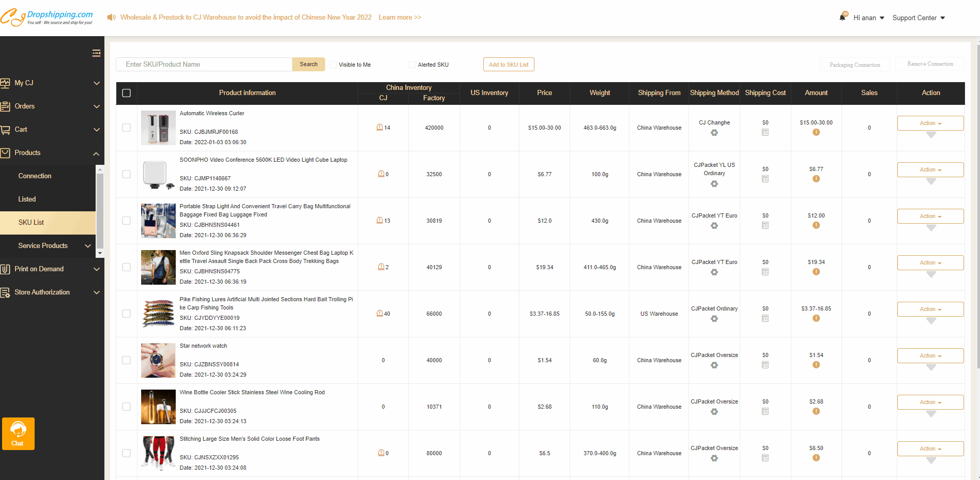Expand the Orders sidebar section
Image resolution: width=980 pixels, height=480 pixels.
50,106
